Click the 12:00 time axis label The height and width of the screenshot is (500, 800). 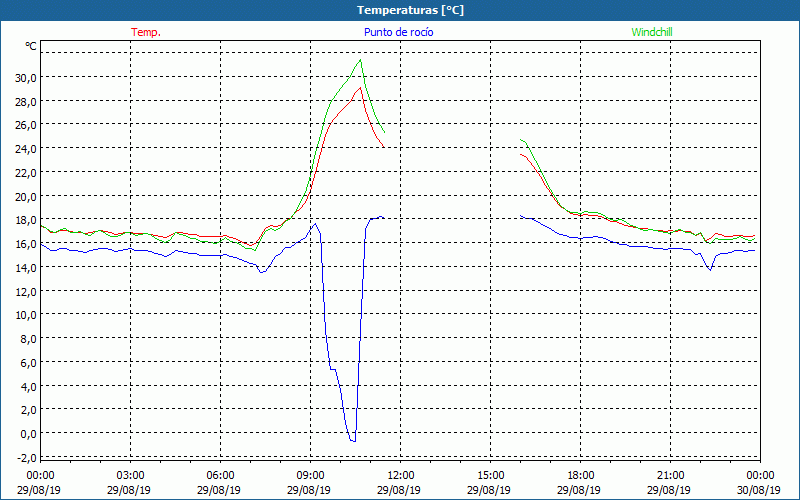400,476
